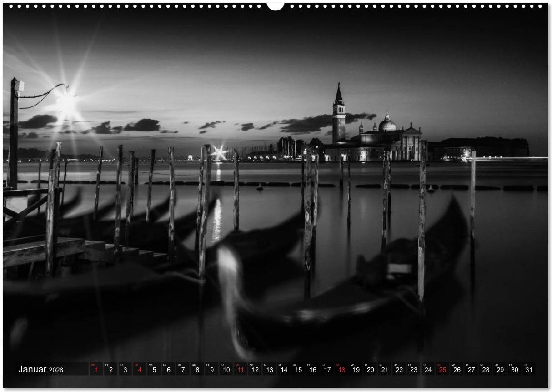The height and width of the screenshot is (392, 552).
Task: Click the calendar hanging hole at top
Action: point(275,5)
